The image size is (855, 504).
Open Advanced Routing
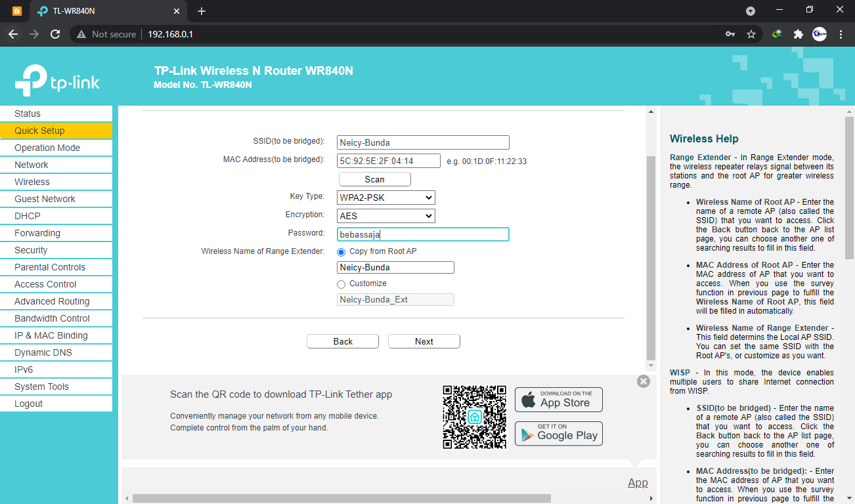click(56, 301)
